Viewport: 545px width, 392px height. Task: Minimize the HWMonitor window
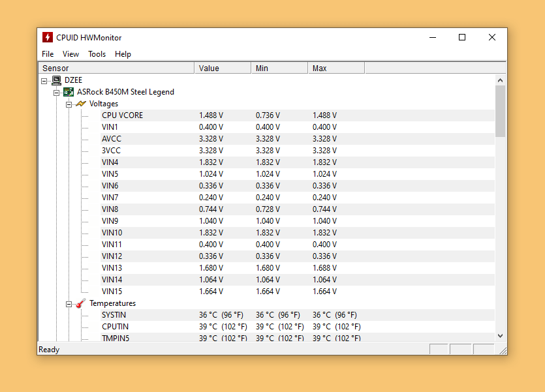(x=433, y=37)
